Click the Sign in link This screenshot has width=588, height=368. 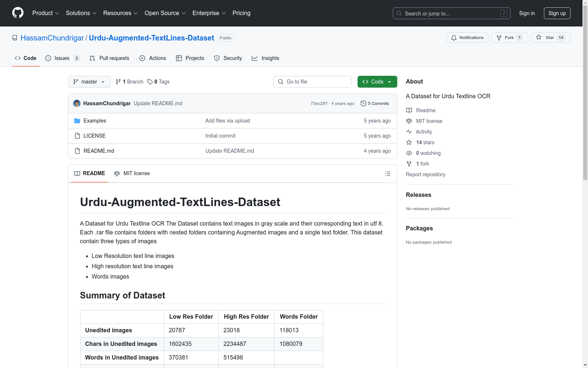[x=527, y=13]
